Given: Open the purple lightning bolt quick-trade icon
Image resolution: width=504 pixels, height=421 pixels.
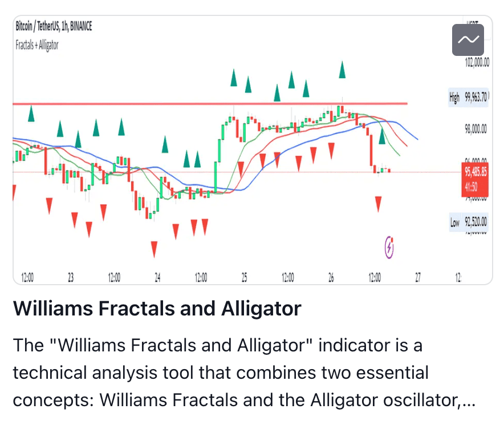Looking at the screenshot, I should tap(389, 247).
